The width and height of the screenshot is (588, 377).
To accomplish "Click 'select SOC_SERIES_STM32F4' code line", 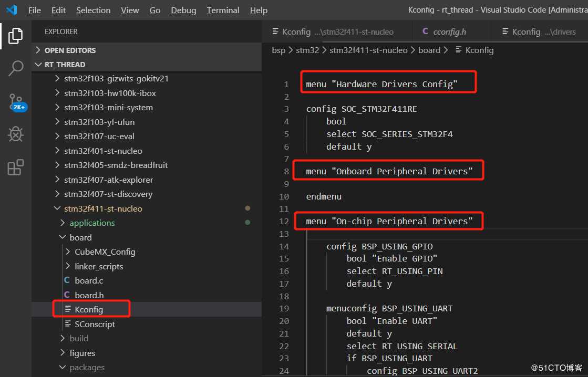I will click(x=389, y=134).
